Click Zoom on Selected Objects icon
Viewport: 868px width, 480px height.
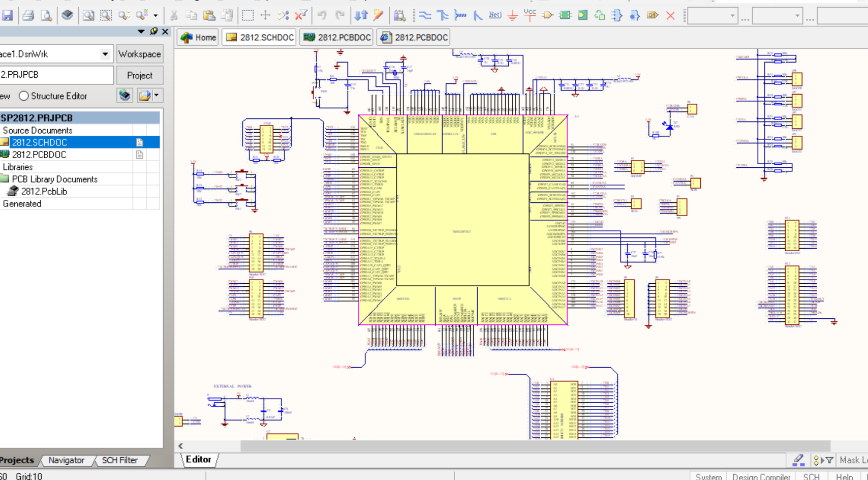pos(124,15)
